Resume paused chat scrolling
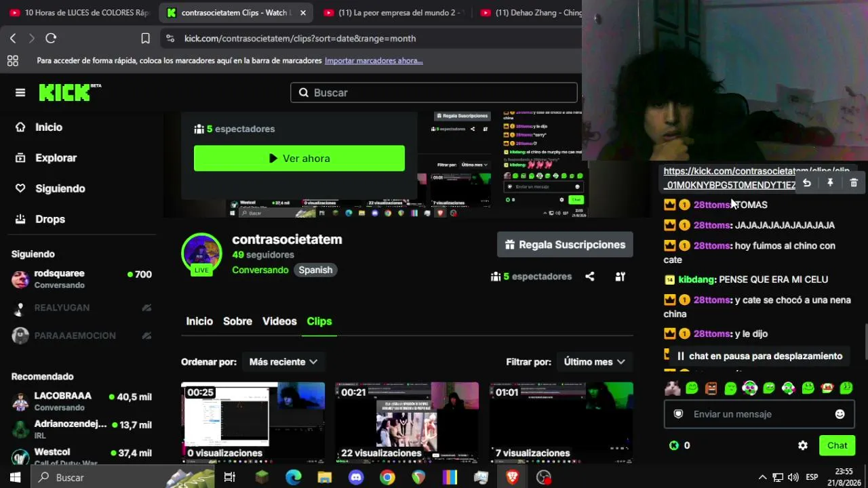 coord(759,356)
